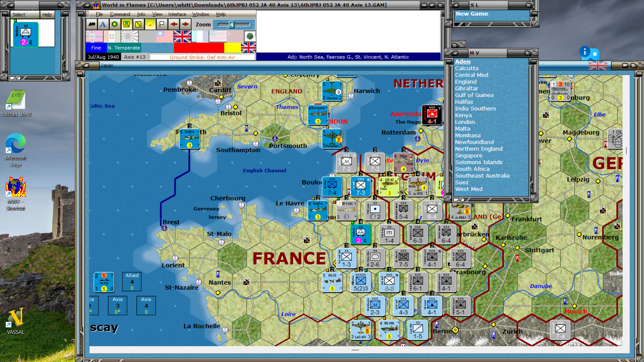
Task: Select the Ju 88A1 bomber counter
Action: 461,211
